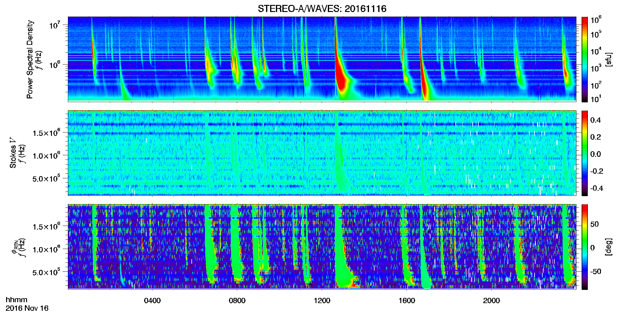Select the 2016 Nov 16 date label
Screen dimensions: 644x332
click(27, 308)
